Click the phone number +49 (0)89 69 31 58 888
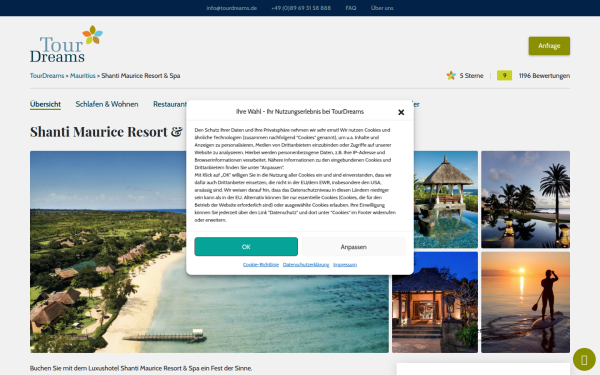This screenshot has width=600, height=375. coord(301,8)
